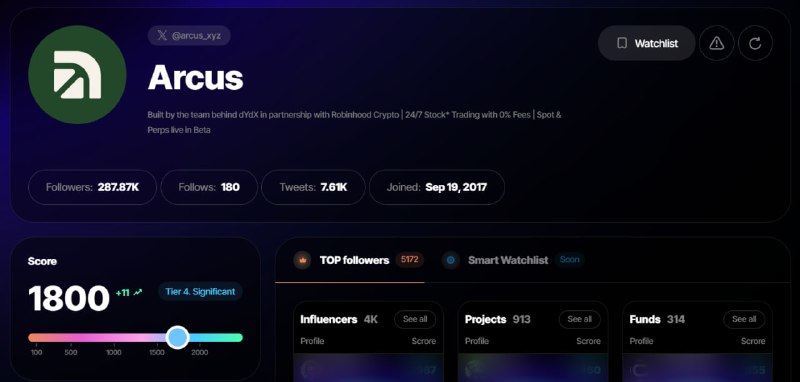
Task: Click the 5172 followers count badge
Action: 410,260
